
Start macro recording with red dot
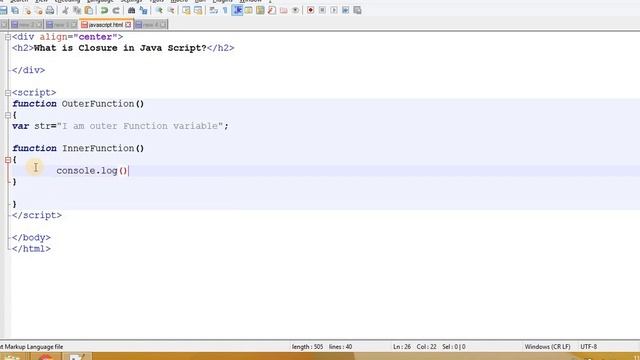pos(311,10)
